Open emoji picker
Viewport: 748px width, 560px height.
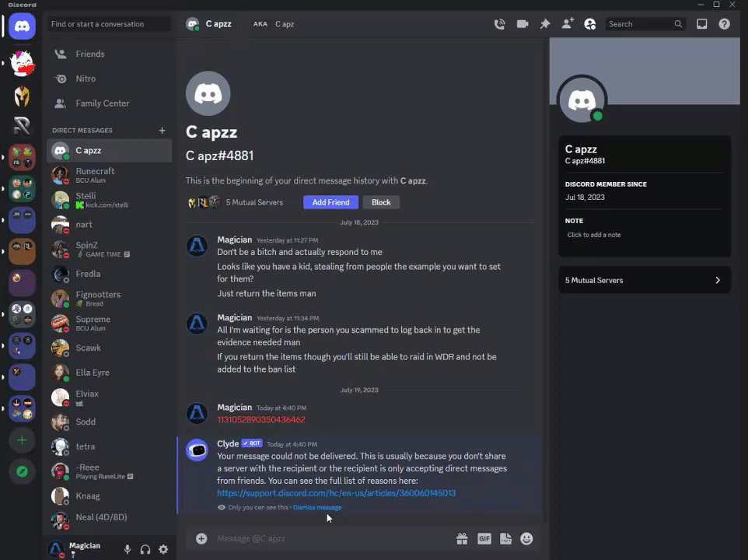[x=526, y=538]
